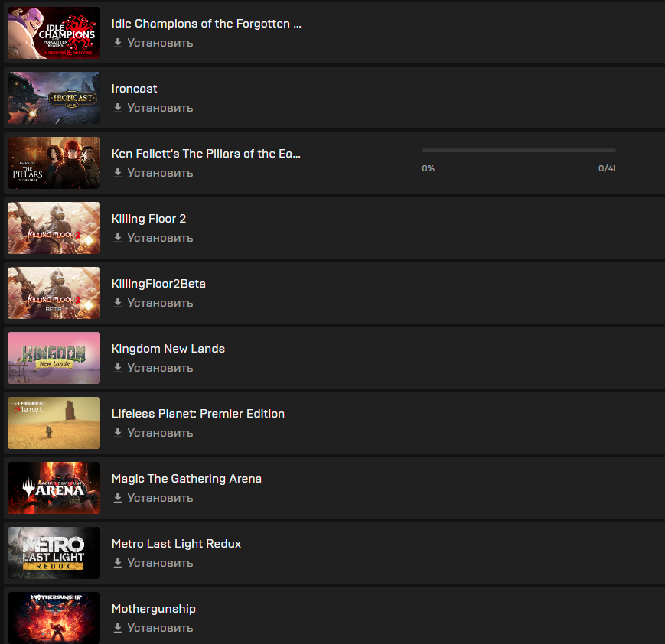
Task: Select the Metro Last Light Redux cover
Action: pyautogui.click(x=54, y=553)
